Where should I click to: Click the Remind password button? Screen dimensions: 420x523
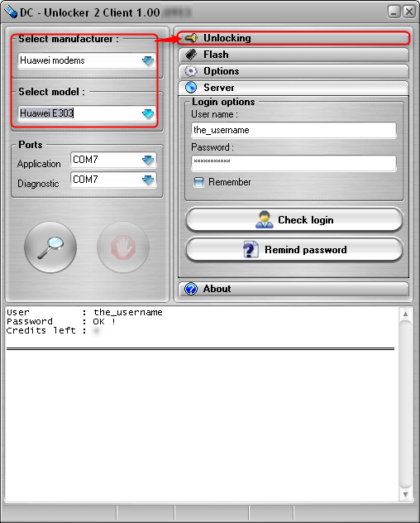tap(294, 250)
